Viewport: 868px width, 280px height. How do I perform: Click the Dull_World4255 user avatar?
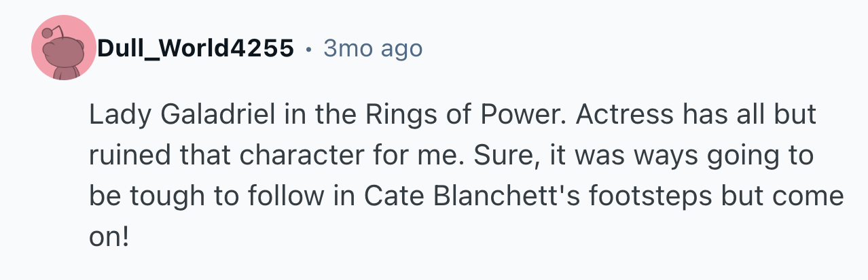click(62, 49)
